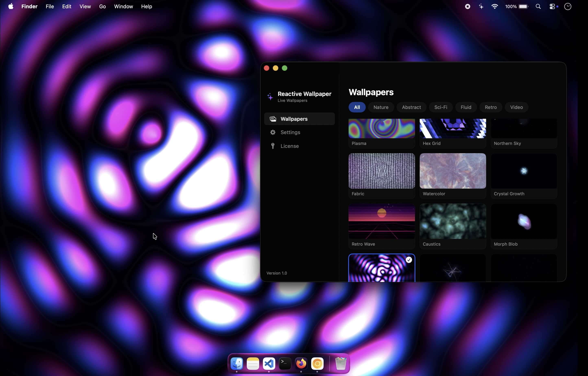This screenshot has height=376, width=588.
Task: Switch to the Nature filter
Action: click(x=381, y=107)
